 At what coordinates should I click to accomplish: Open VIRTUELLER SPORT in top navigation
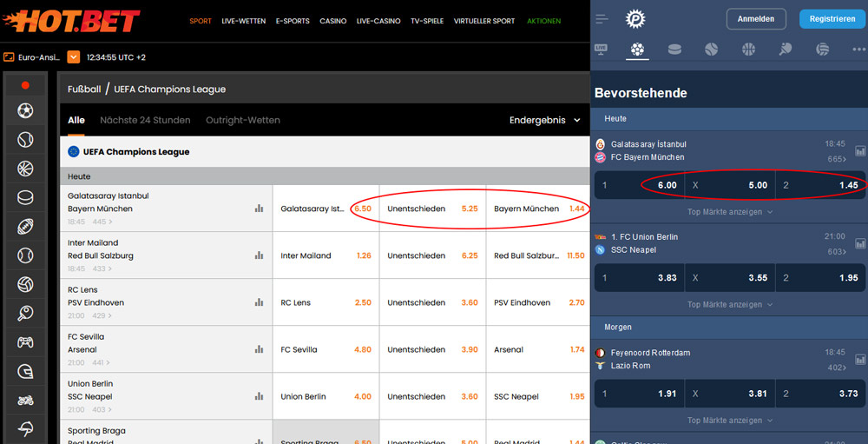pyautogui.click(x=484, y=21)
